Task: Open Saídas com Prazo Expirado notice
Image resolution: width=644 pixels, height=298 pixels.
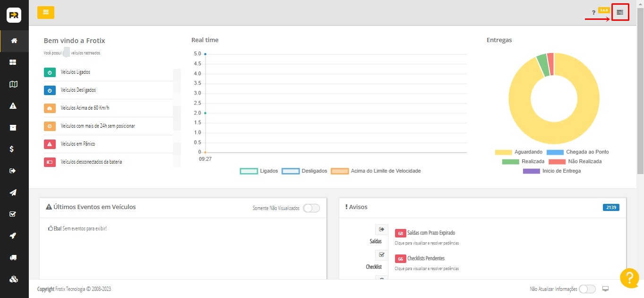Action: (x=430, y=233)
